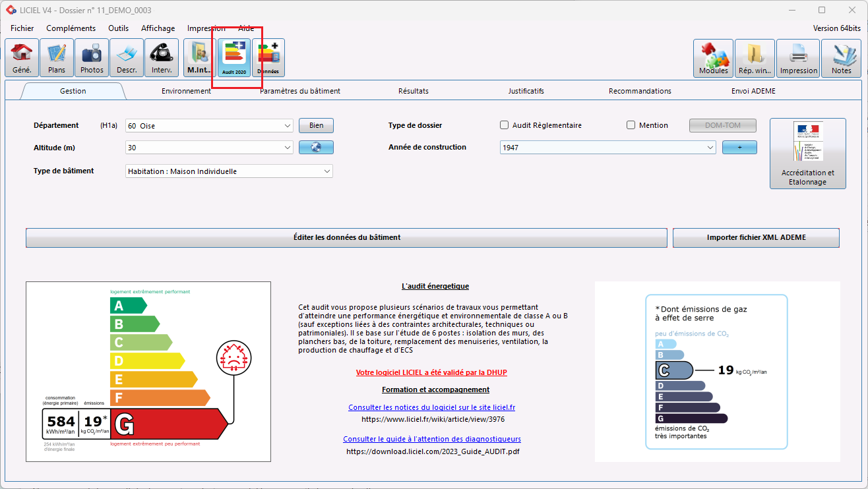Image resolution: width=868 pixels, height=489 pixels.
Task: Click the CO2 emissions label image
Action: [x=717, y=372]
